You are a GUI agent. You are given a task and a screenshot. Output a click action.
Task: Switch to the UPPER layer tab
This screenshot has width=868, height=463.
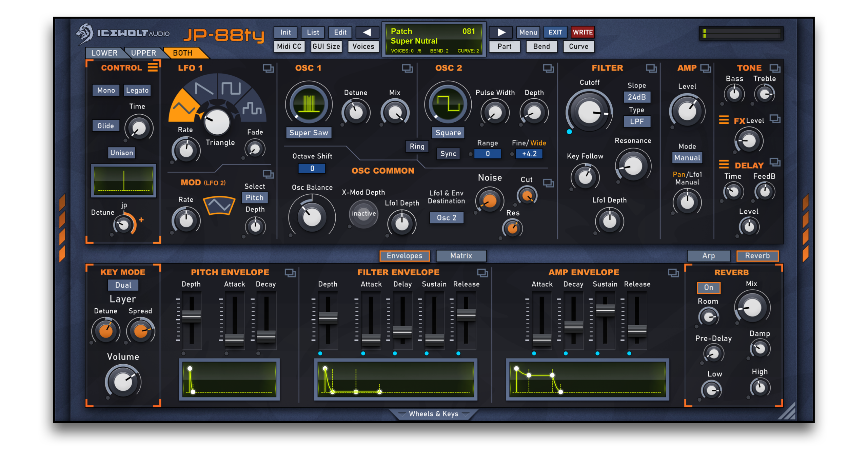(x=143, y=53)
